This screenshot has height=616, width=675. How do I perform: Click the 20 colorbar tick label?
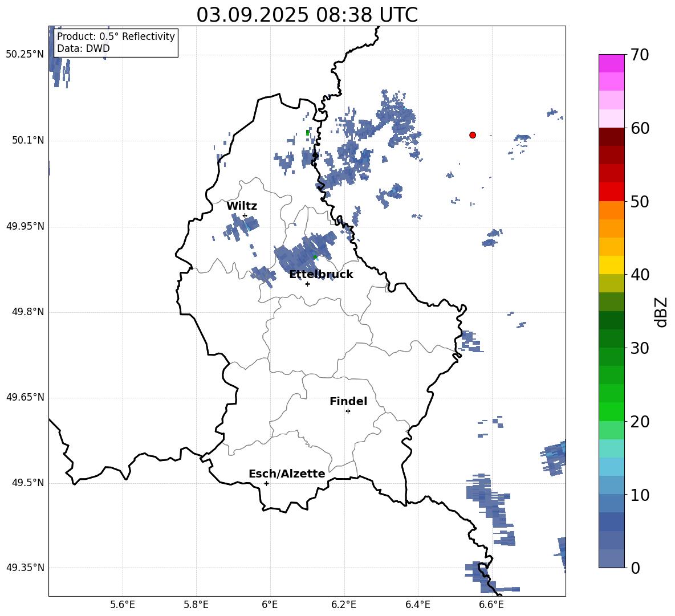pos(640,422)
